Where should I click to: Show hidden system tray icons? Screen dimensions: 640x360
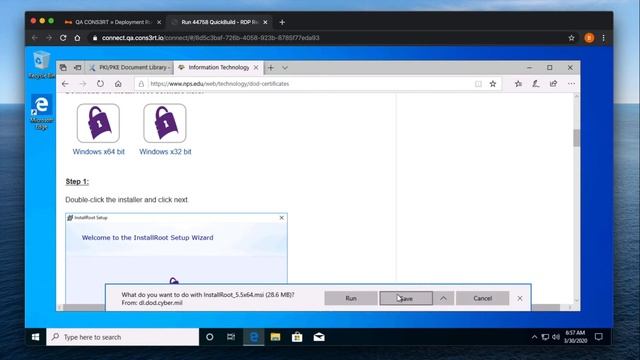pyautogui.click(x=534, y=337)
